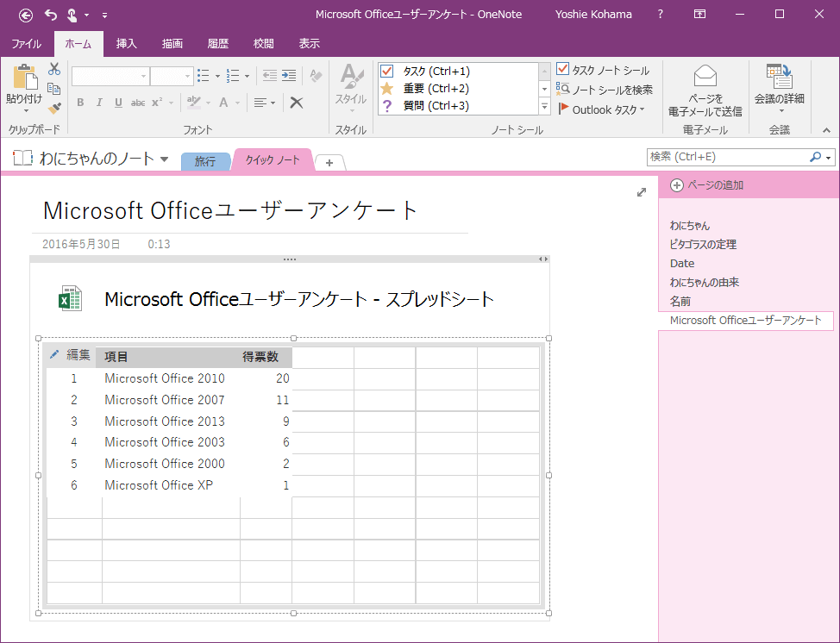
Task: Click the Back arrow in the title bar
Action: coord(26,15)
